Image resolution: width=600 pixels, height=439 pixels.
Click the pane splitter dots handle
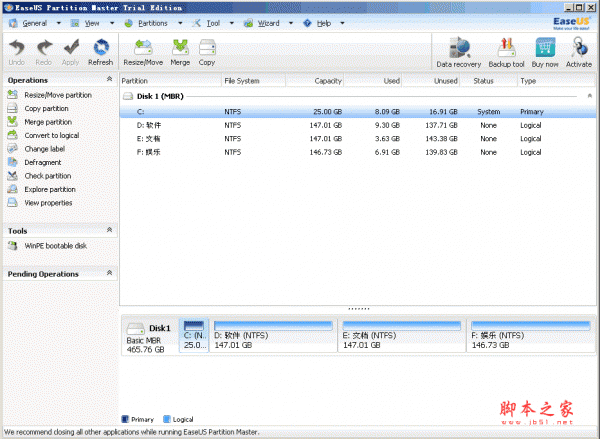tap(359, 308)
